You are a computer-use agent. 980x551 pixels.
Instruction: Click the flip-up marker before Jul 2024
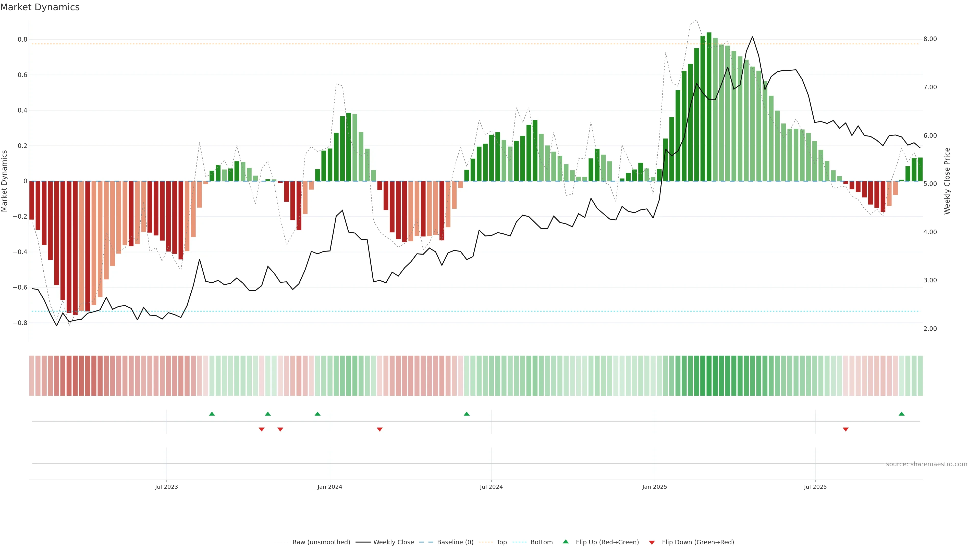467,414
